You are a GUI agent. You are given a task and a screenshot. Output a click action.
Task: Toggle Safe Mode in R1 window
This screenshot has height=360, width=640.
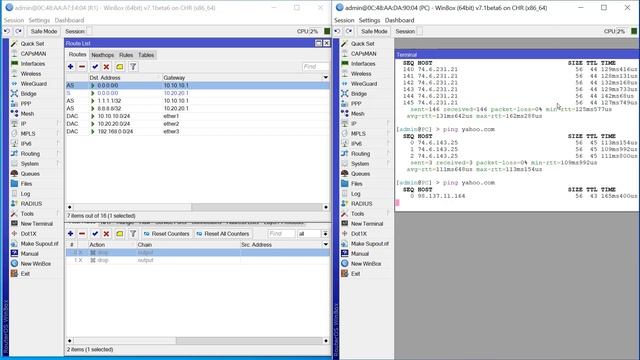coord(44,31)
